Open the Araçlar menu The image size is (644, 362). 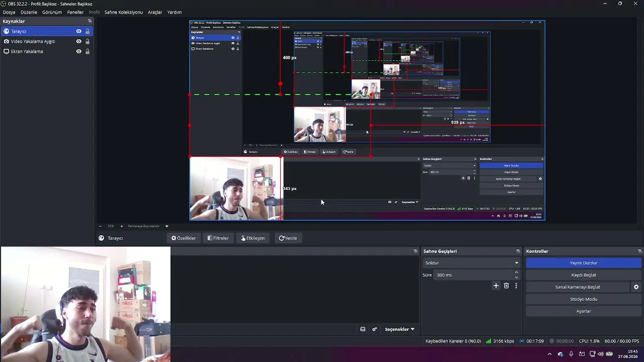[155, 12]
